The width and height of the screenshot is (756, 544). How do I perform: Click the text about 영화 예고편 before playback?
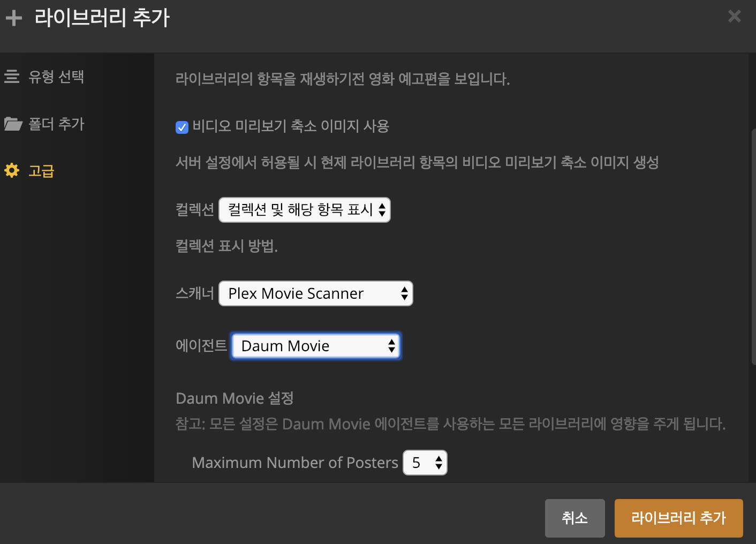(x=343, y=79)
